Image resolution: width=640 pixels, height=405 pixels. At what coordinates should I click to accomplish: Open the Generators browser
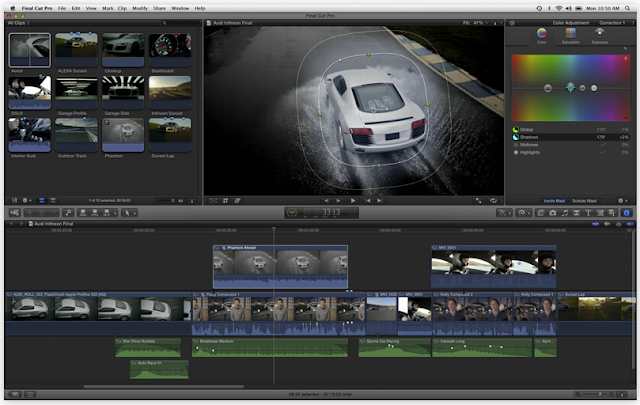coord(600,213)
